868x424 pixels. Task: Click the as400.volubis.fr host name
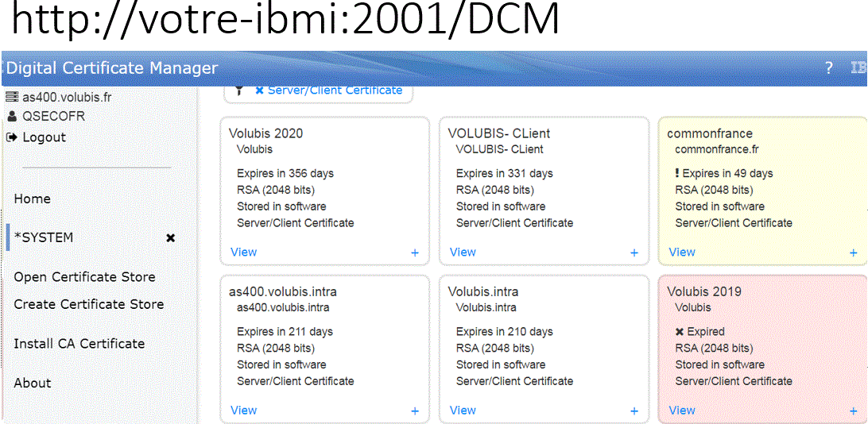67,98
